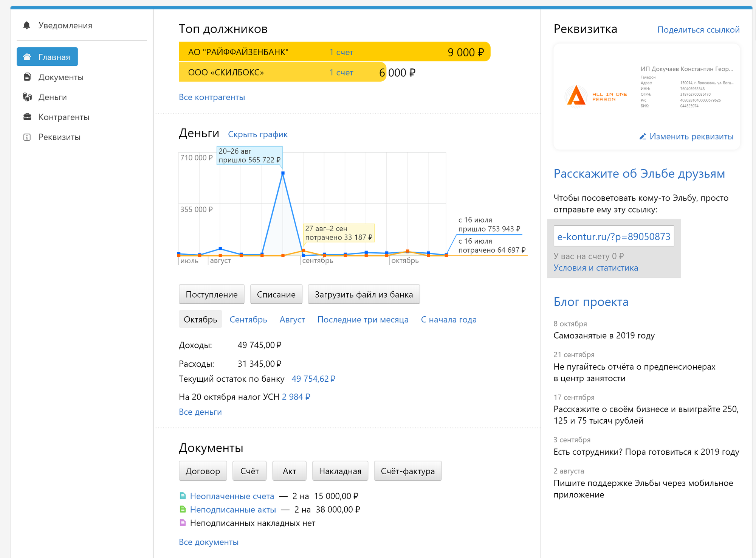Click the green unsigned acts icon
This screenshot has width=756, height=558.
tap(183, 510)
